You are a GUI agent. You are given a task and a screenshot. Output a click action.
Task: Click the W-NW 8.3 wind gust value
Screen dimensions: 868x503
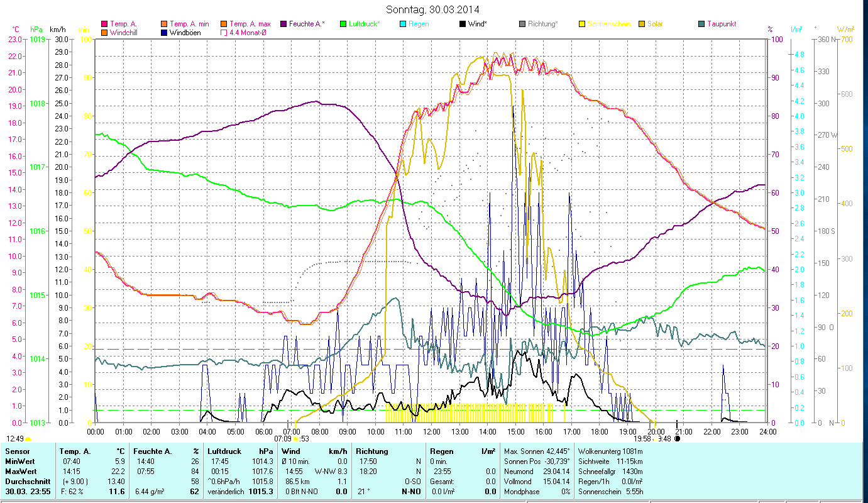(x=331, y=472)
